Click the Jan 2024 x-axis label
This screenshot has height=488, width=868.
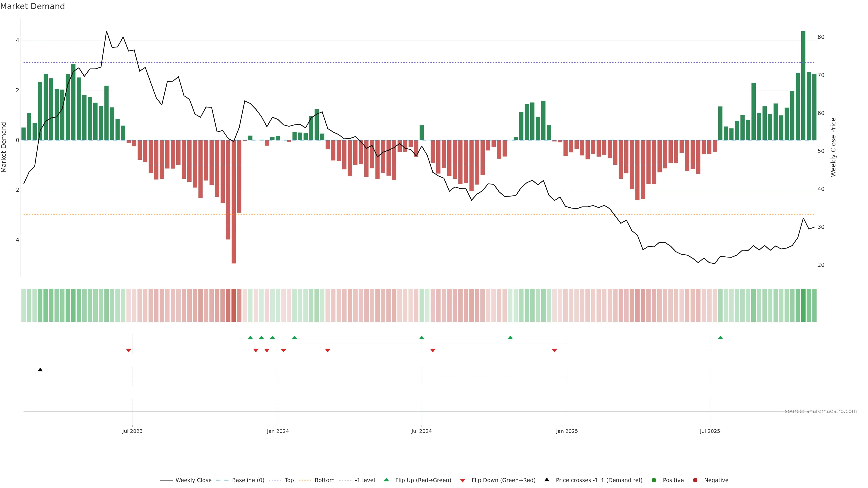(x=278, y=431)
